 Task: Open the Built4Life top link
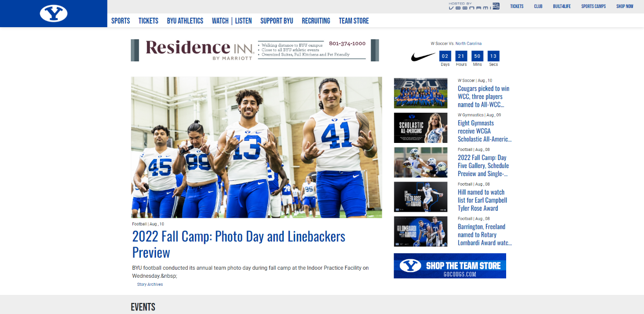[x=561, y=7]
